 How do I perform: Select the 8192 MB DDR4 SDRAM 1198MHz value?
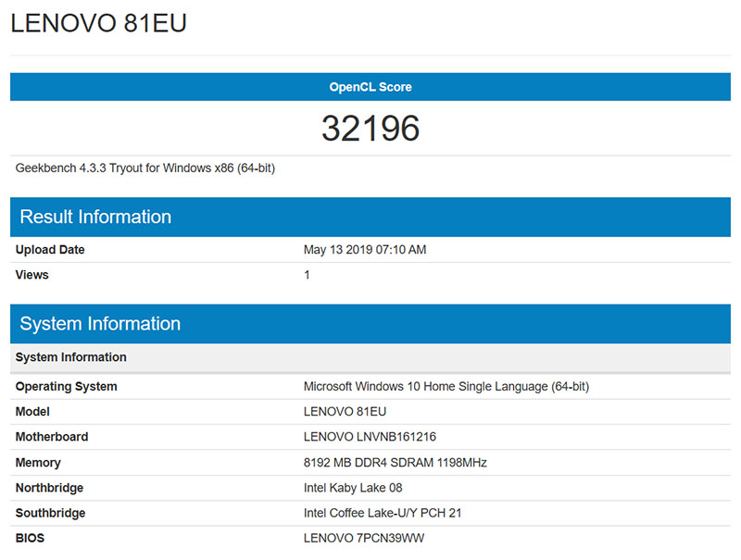point(396,463)
